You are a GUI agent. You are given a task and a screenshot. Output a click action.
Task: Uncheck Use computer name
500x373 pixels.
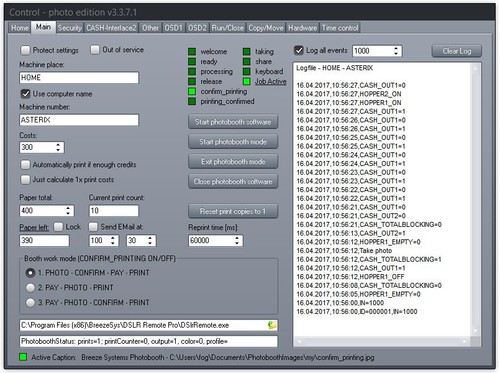point(25,94)
